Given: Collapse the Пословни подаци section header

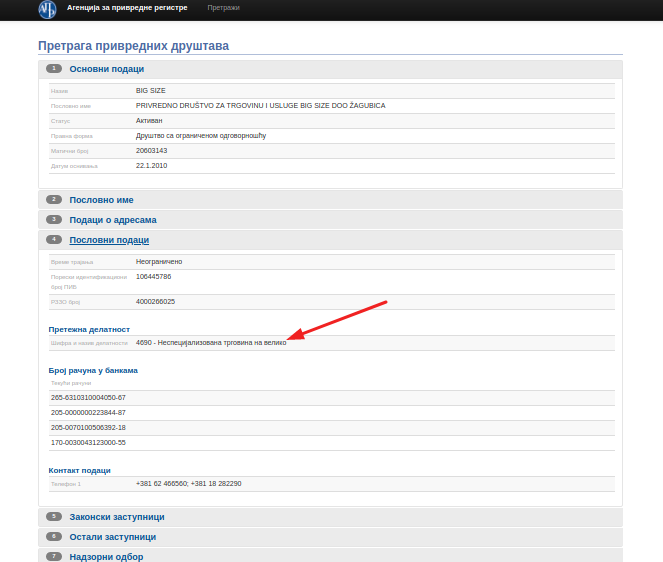Looking at the screenshot, I should tap(109, 240).
